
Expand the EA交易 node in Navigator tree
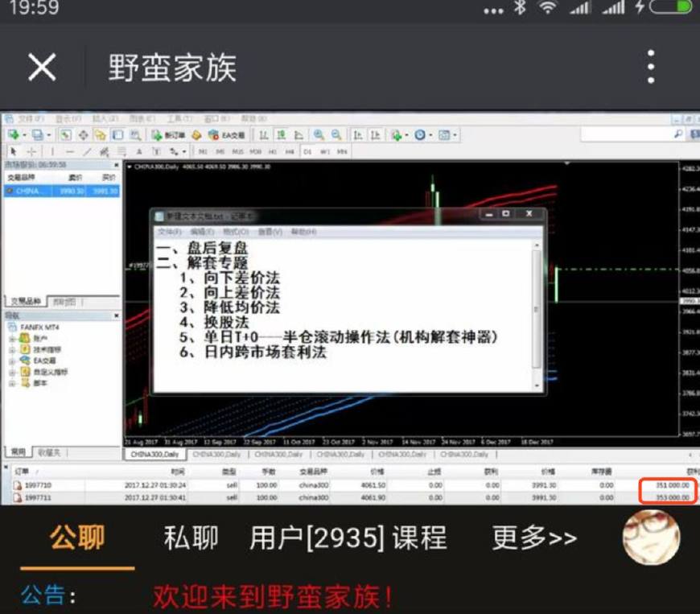(x=11, y=360)
